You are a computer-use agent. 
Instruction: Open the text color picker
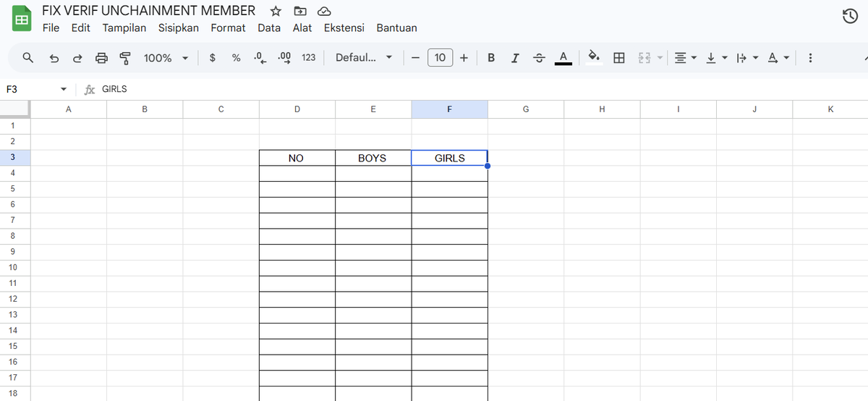pos(563,57)
